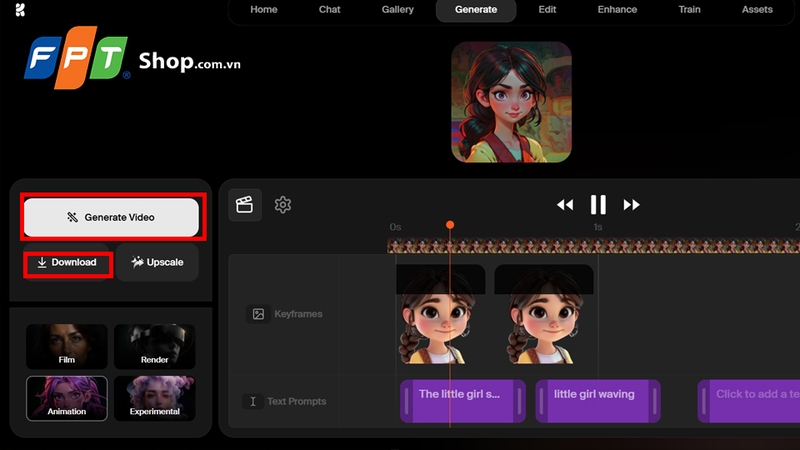Pick the Experimental style thumbnail
800x450 pixels.
(x=155, y=398)
